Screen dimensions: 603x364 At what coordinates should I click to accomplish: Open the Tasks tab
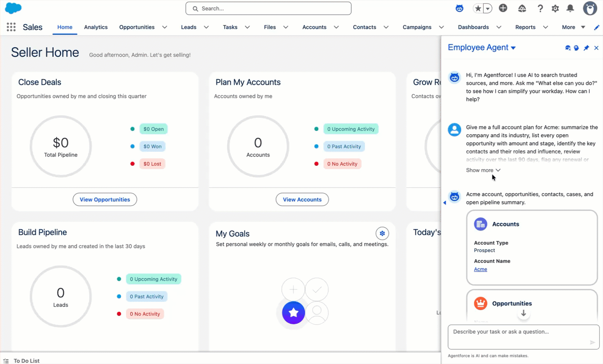(x=230, y=27)
